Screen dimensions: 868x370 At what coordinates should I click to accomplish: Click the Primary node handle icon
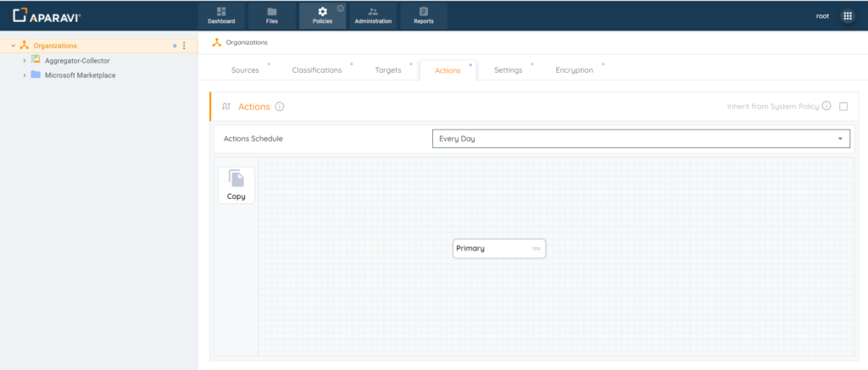pyautogui.click(x=537, y=248)
